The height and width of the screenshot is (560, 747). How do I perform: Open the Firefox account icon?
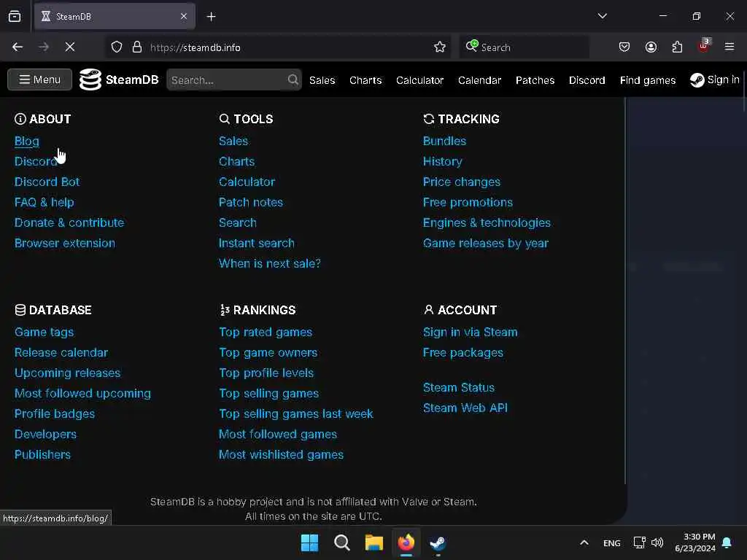coord(651,47)
